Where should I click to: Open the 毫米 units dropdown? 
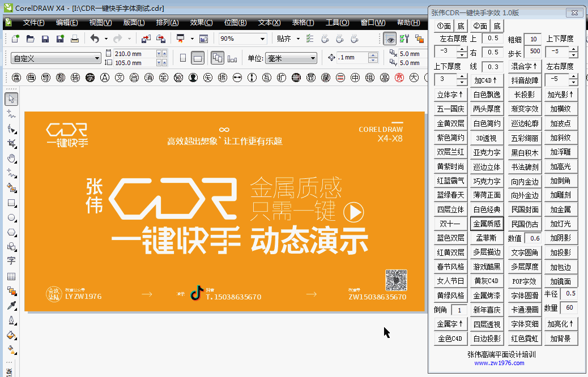[x=313, y=58]
